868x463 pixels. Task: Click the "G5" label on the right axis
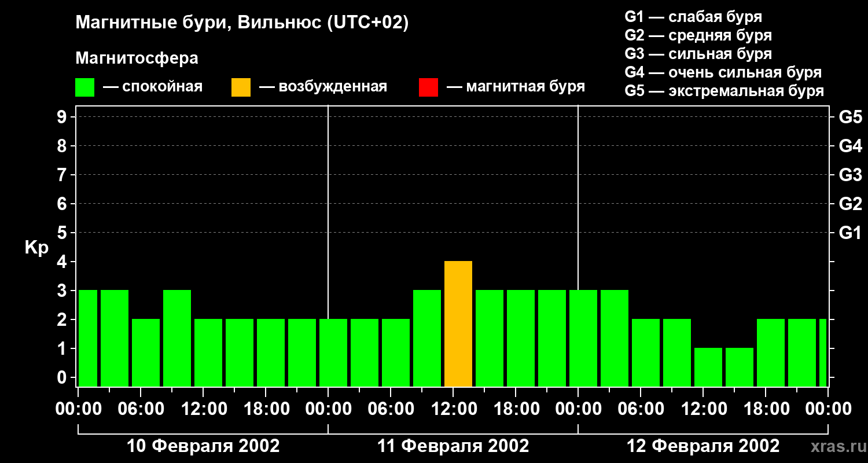point(850,117)
